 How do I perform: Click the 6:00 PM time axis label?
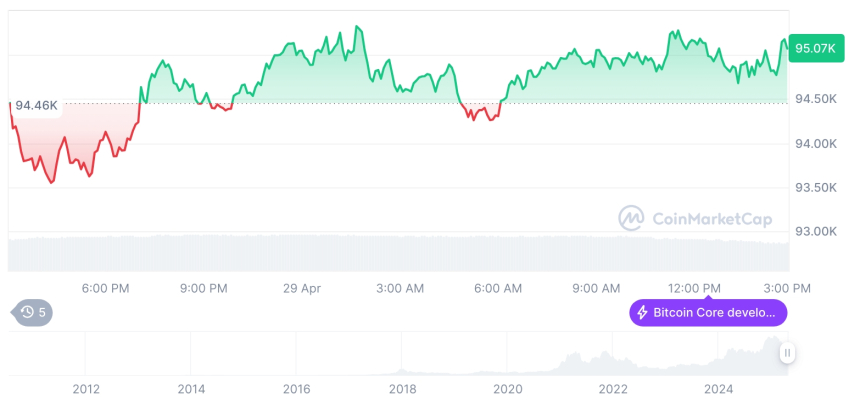(x=105, y=289)
